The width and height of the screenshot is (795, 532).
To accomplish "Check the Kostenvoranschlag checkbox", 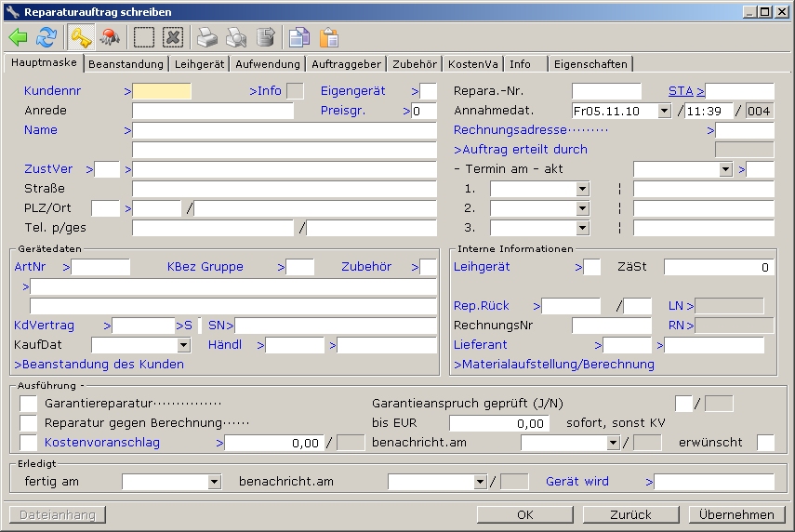I will pyautogui.click(x=29, y=443).
